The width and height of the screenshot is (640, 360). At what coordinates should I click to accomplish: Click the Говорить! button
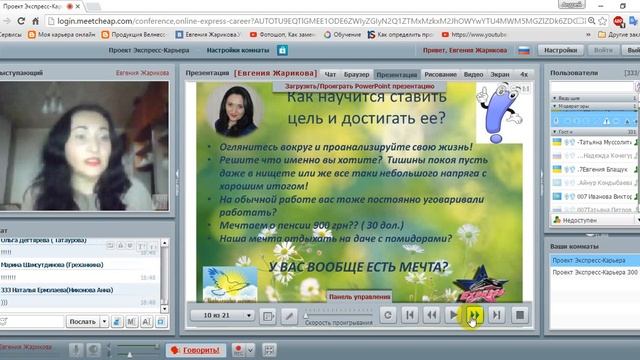tap(196, 350)
